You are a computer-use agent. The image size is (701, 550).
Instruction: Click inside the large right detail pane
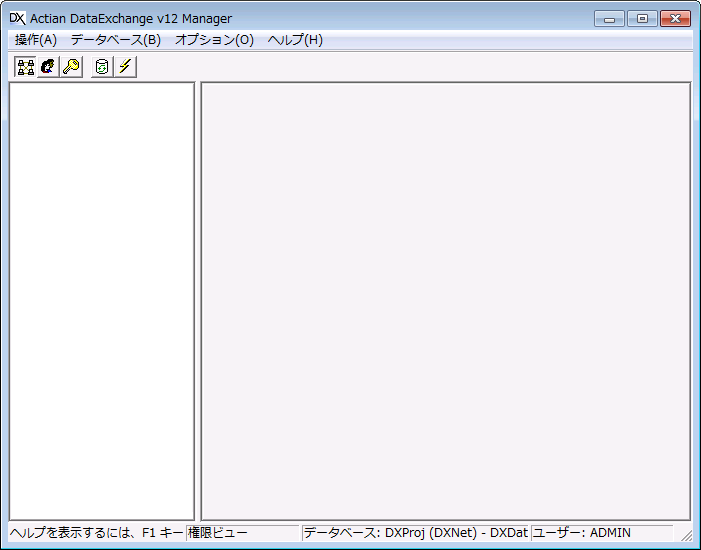coord(445,300)
